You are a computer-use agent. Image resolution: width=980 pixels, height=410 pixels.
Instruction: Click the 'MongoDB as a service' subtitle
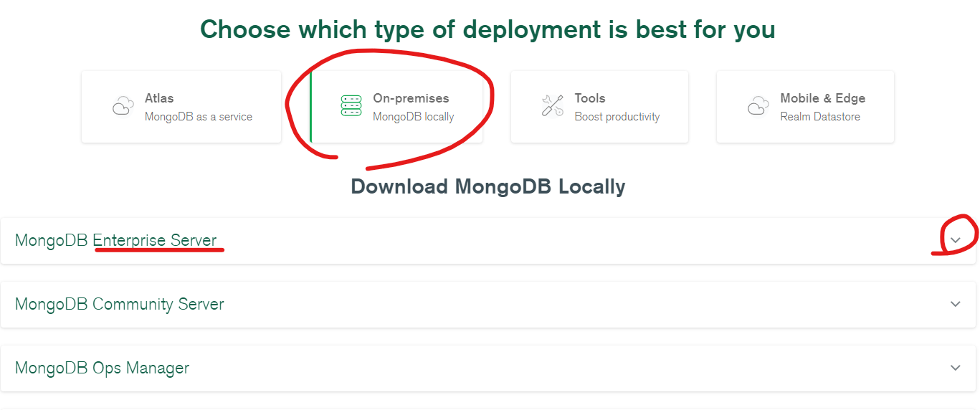pos(199,117)
